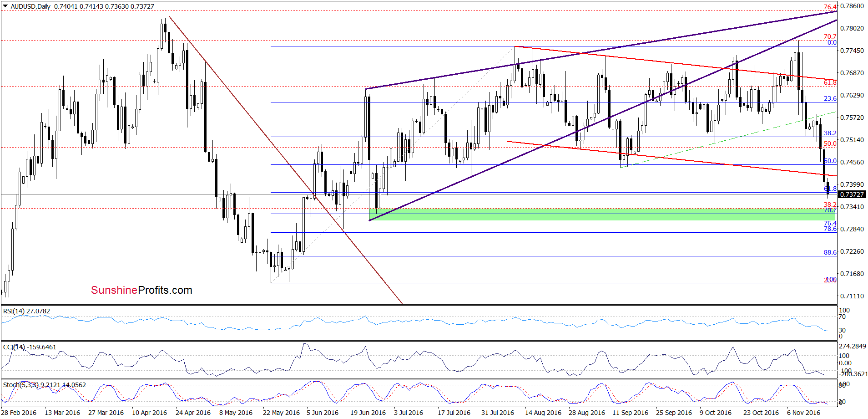Viewport: 868px width, 419px height.
Task: Click the 9 Oct 2016 date label
Action: pos(716,413)
